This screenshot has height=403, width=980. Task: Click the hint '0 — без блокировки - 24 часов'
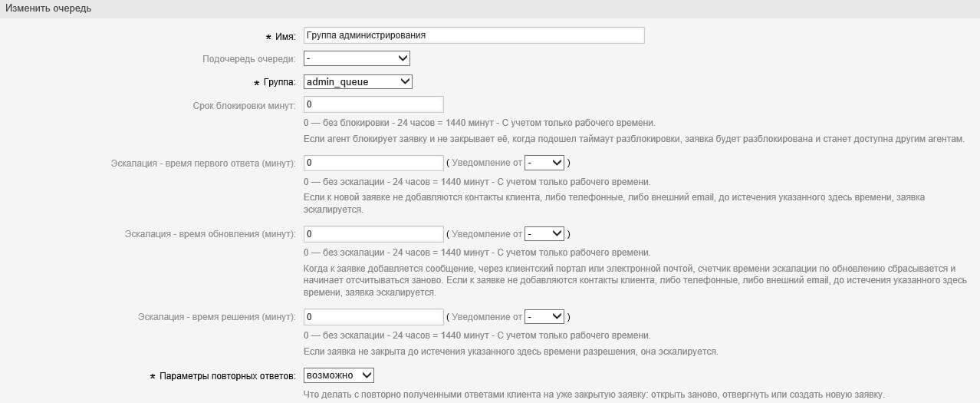[x=480, y=123]
